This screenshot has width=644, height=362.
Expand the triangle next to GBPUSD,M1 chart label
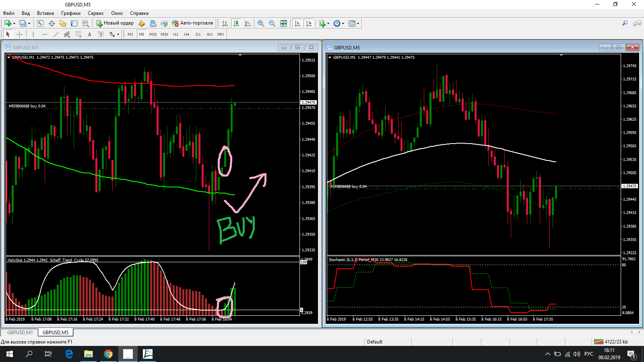(x=8, y=57)
